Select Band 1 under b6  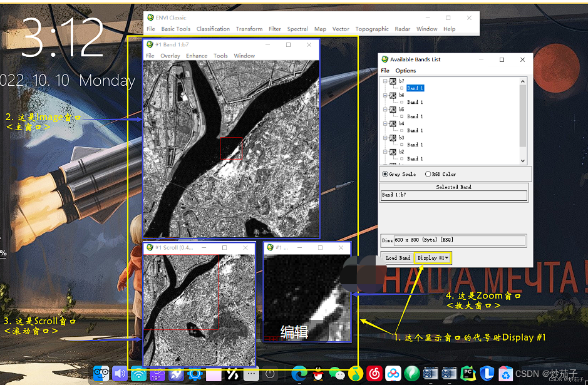click(x=415, y=102)
